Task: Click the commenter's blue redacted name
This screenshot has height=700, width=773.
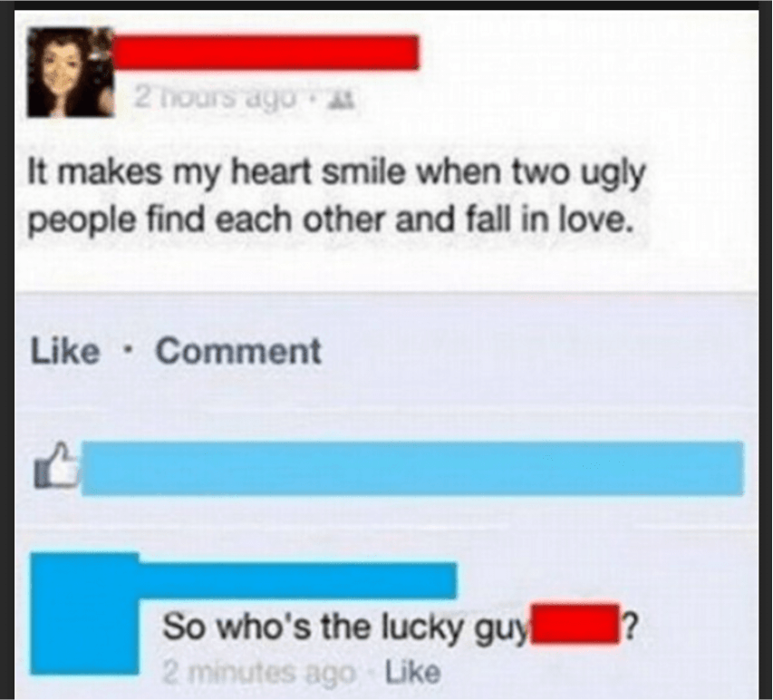Action: (x=298, y=580)
